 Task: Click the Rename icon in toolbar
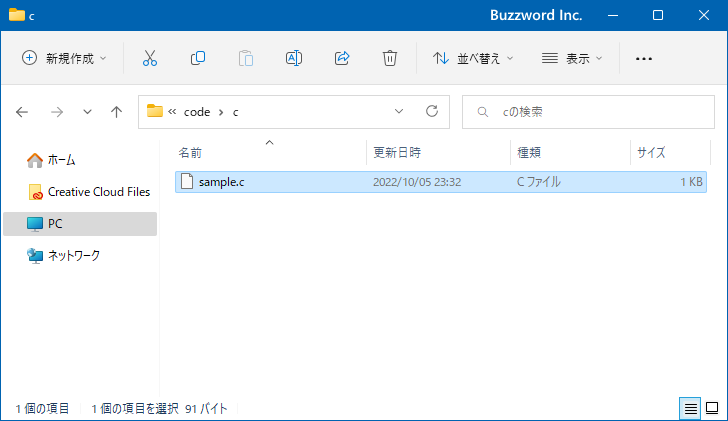(294, 58)
